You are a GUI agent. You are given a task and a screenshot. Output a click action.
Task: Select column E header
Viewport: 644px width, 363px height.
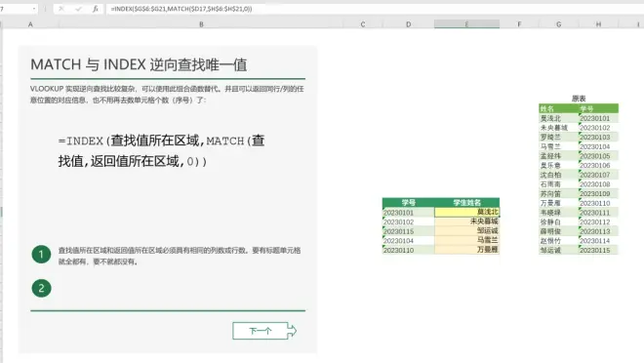tap(466, 24)
